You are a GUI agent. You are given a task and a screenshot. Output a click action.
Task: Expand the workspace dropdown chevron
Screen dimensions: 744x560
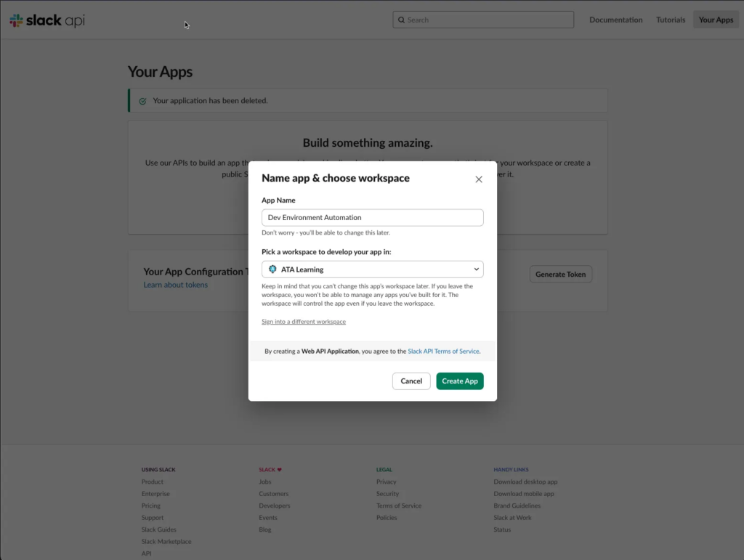pos(476,269)
